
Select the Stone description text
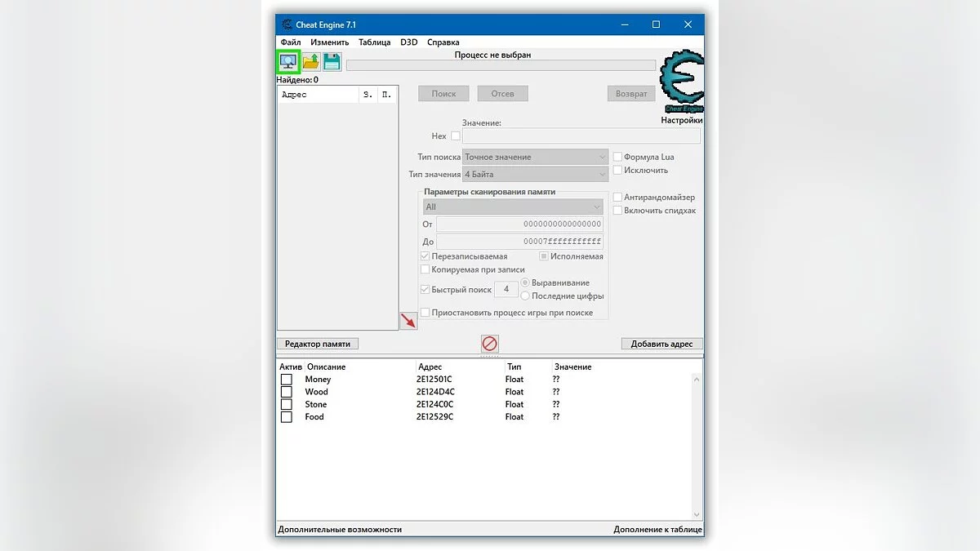tap(315, 405)
